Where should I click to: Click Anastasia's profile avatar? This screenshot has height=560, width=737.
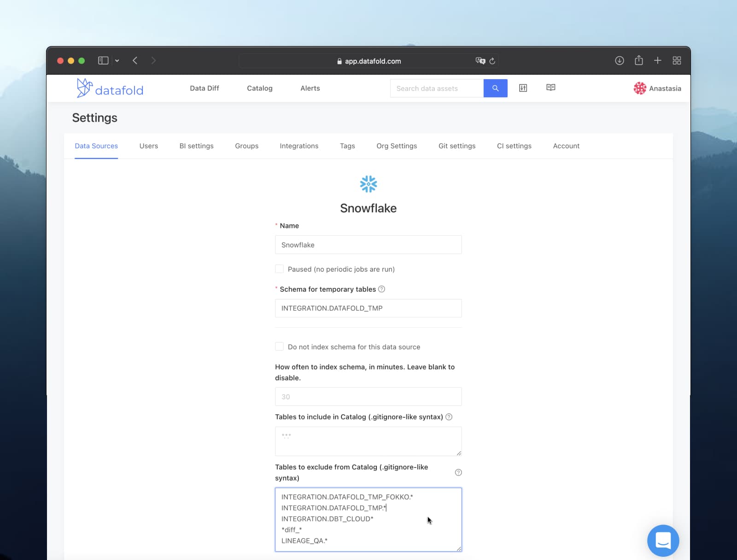(640, 88)
